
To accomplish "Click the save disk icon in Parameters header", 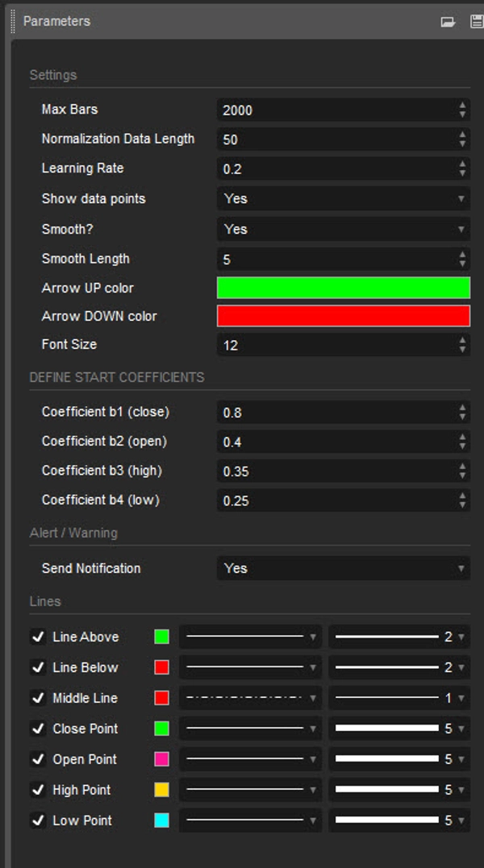I will click(x=476, y=22).
